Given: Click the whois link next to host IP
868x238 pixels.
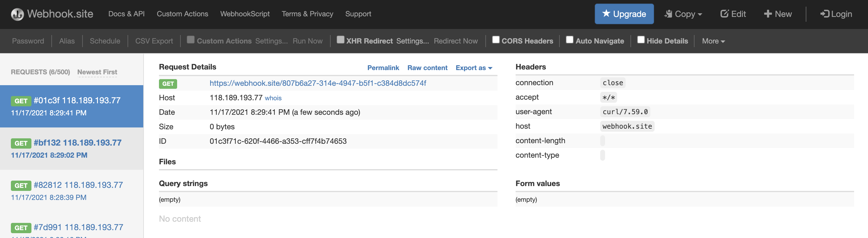Looking at the screenshot, I should point(273,98).
